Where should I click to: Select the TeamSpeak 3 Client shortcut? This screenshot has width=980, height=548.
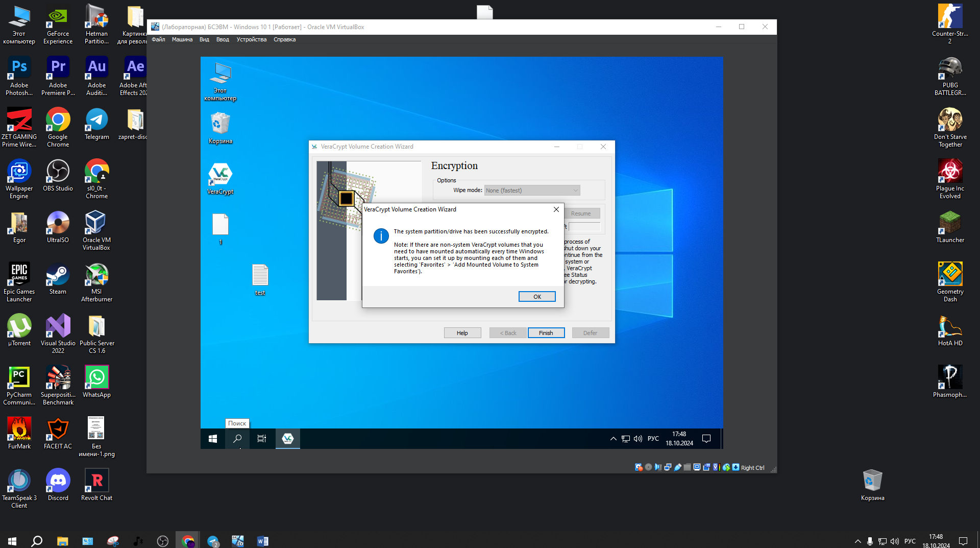pyautogui.click(x=19, y=488)
